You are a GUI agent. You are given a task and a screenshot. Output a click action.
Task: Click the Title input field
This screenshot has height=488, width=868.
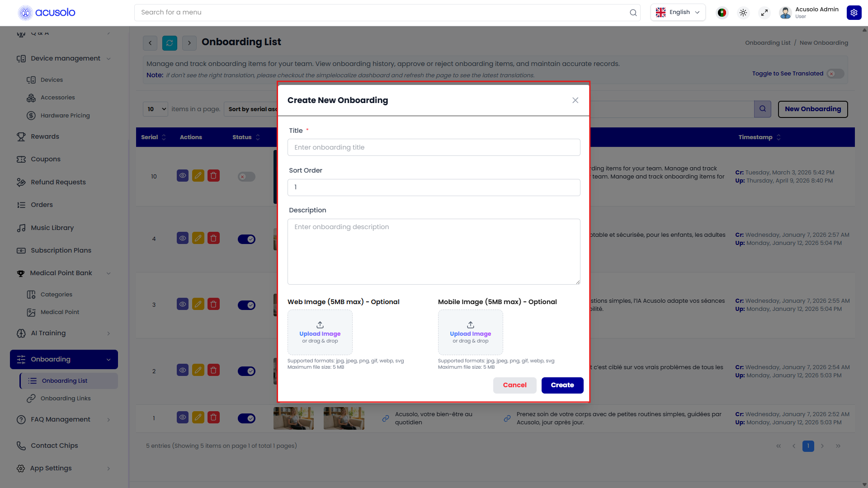(434, 147)
